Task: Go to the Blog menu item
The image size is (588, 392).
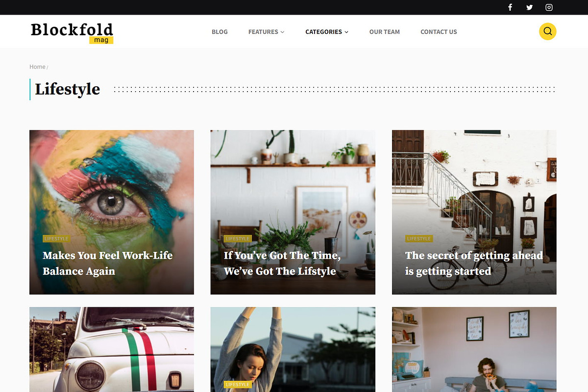Action: 220,32
